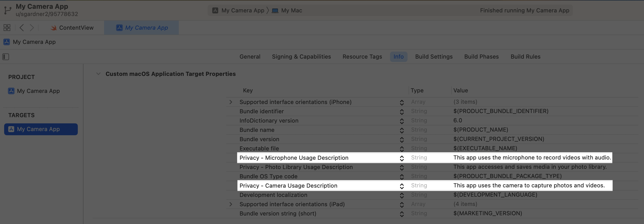Click the app icon in the scheme selector
The height and width of the screenshot is (224, 644).
(215, 10)
